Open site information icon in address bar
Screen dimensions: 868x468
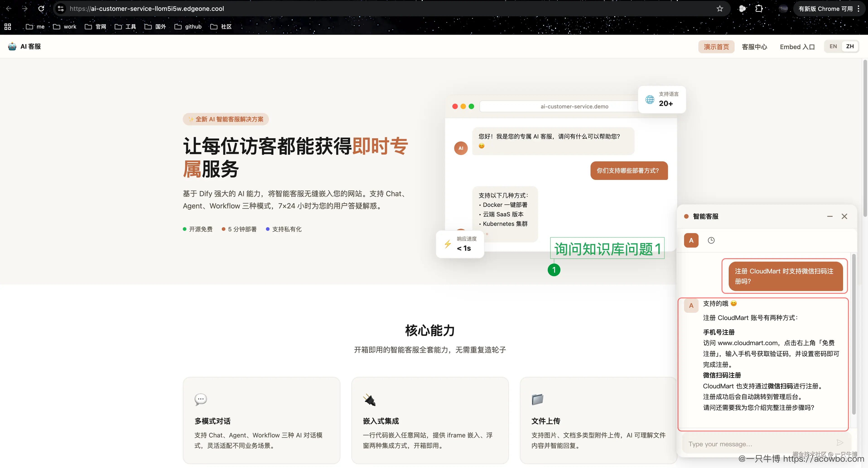click(61, 9)
